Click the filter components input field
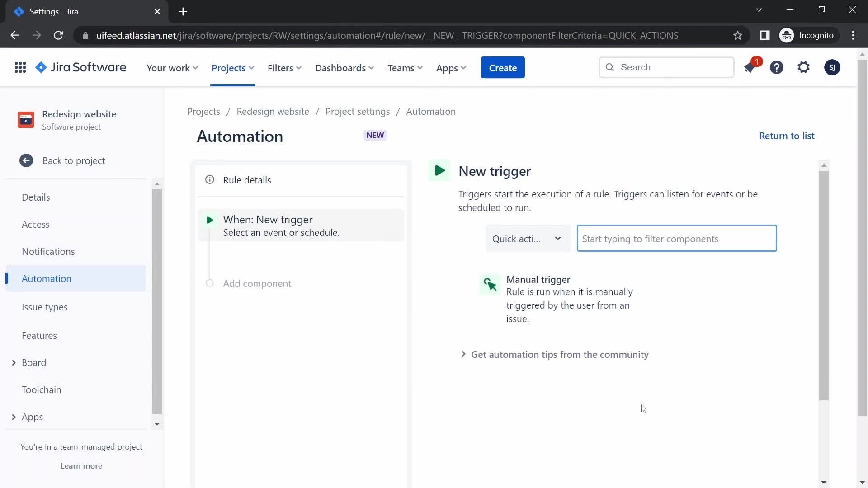This screenshot has width=868, height=488. coord(677,238)
